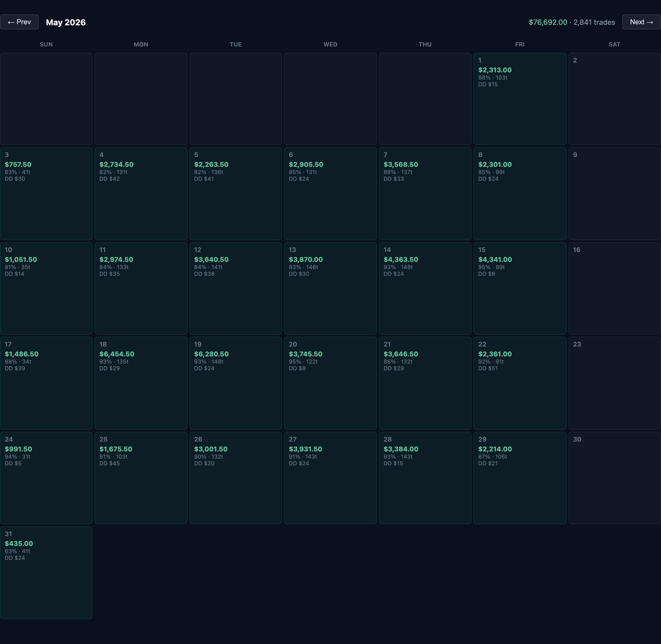Click "83% · 146t" stats on May 13
The image size is (661, 644).
[x=303, y=267]
